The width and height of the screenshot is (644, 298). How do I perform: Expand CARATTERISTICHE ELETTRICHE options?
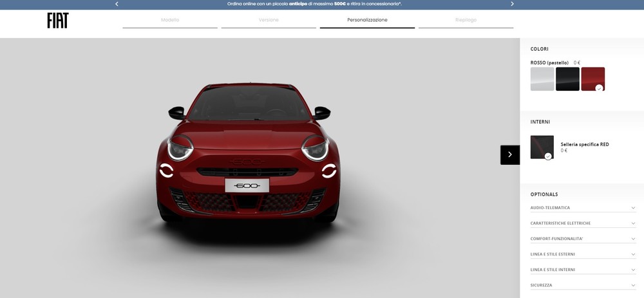[583, 223]
